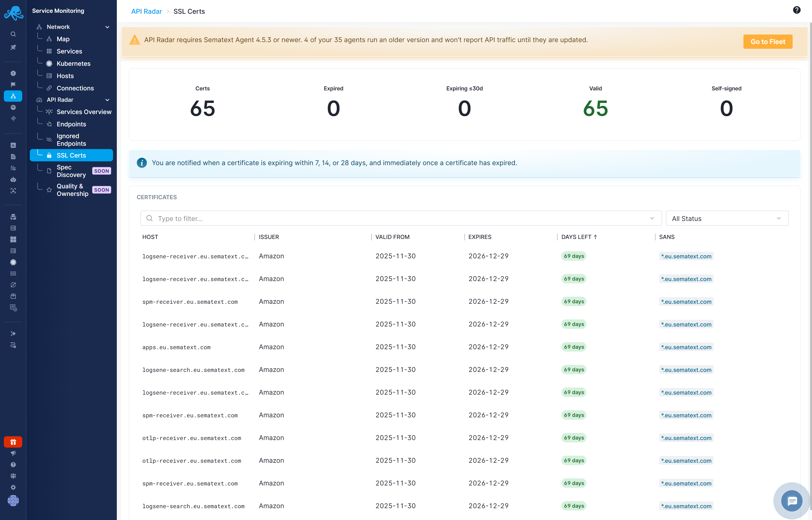This screenshot has height=520, width=812.
Task: Click the Go to Fleet button
Action: 768,42
